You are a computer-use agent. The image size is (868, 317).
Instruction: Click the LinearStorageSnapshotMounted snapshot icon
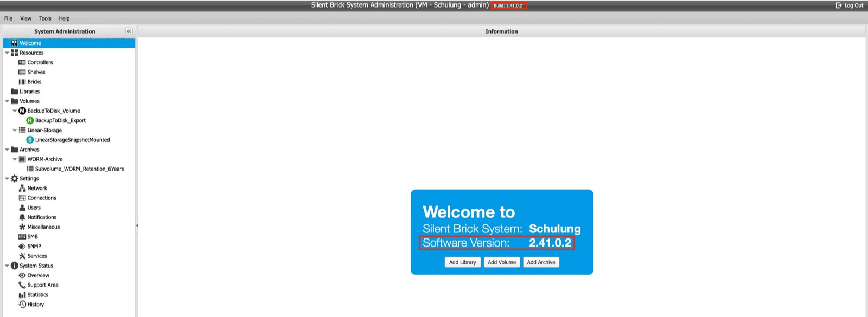(x=30, y=140)
